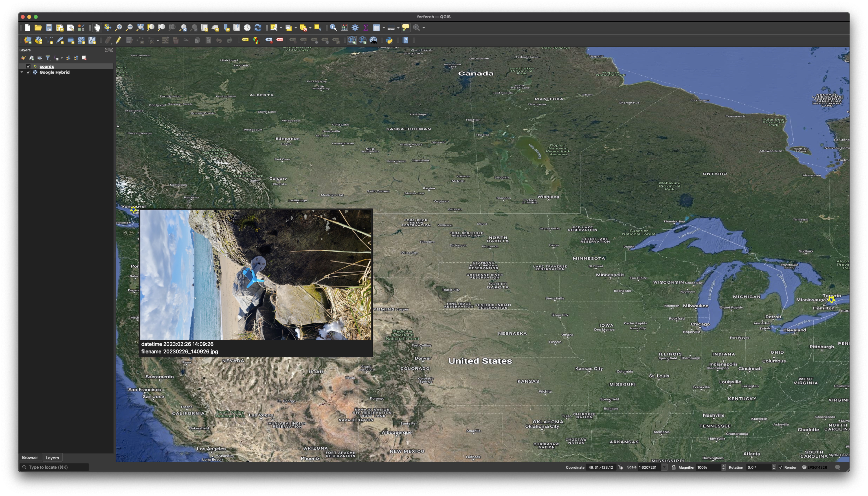Click the Zoom Last icon
This screenshot has width=868, height=496.
183,28
